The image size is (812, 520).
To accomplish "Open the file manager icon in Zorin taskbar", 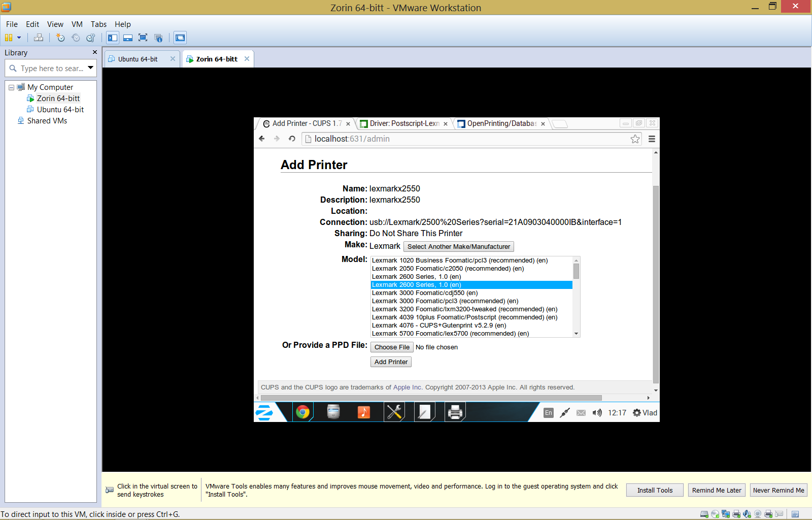I will pos(333,412).
